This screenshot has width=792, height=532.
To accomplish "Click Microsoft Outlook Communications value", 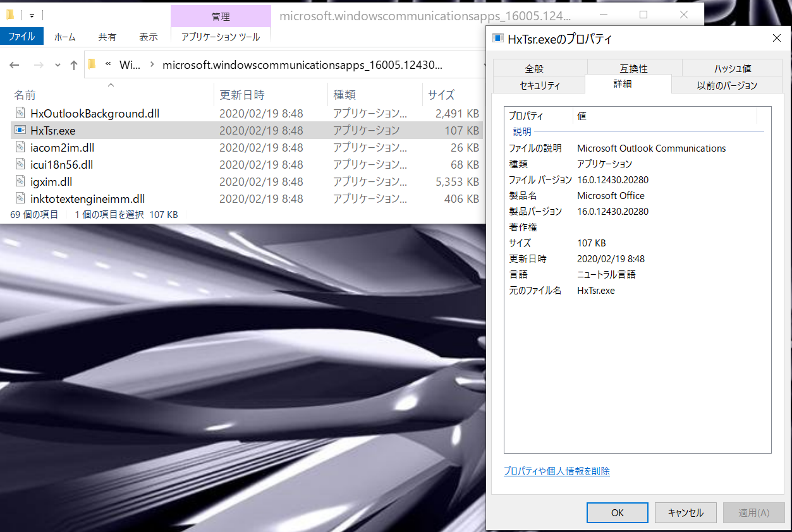I will pyautogui.click(x=652, y=148).
